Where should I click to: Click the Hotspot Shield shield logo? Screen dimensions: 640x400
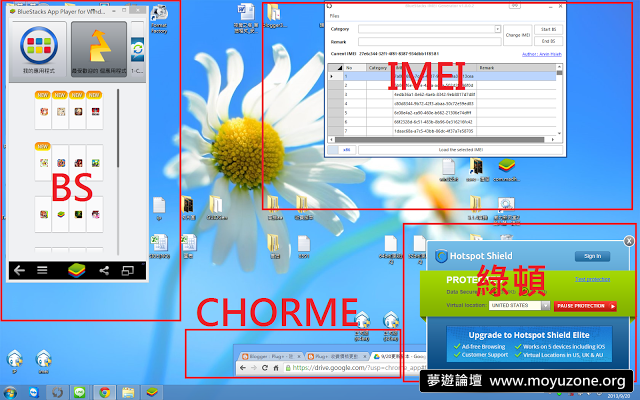[441, 256]
